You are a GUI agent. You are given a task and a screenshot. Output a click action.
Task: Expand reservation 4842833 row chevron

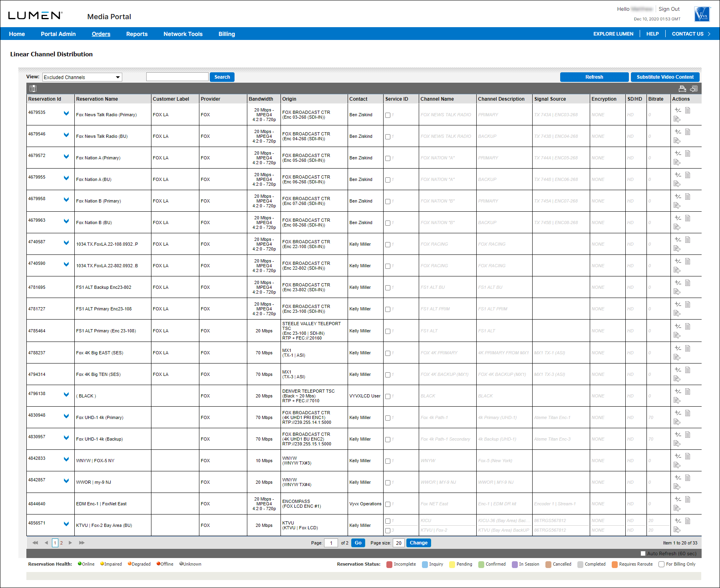point(66,459)
